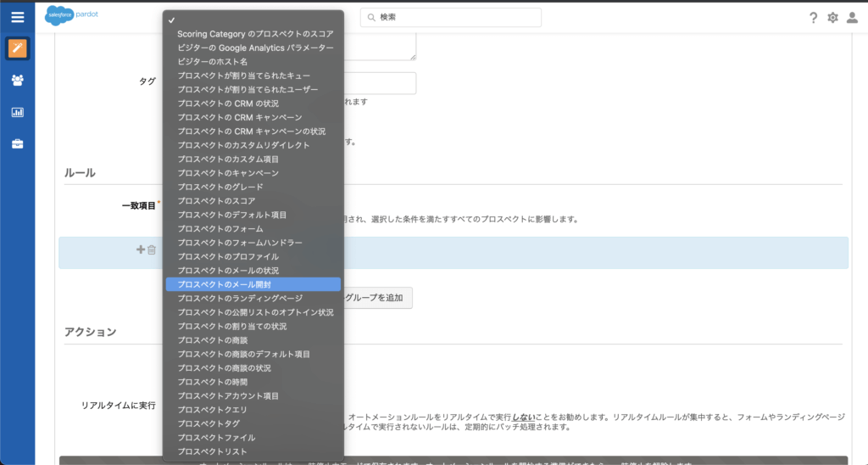The height and width of the screenshot is (465, 868).
Task: Select プロスペクトの公開リストのオプトイン状況
Action: (253, 312)
